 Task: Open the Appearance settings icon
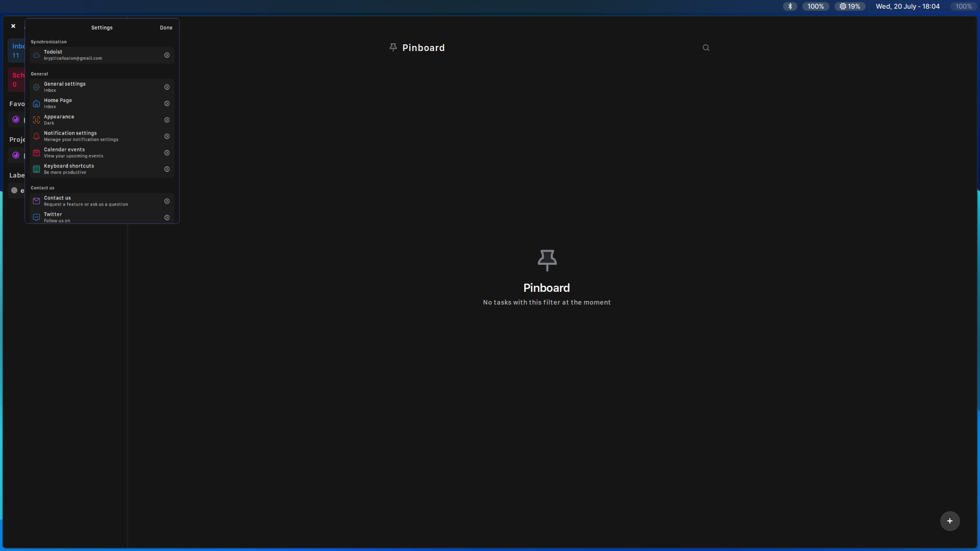[36, 119]
